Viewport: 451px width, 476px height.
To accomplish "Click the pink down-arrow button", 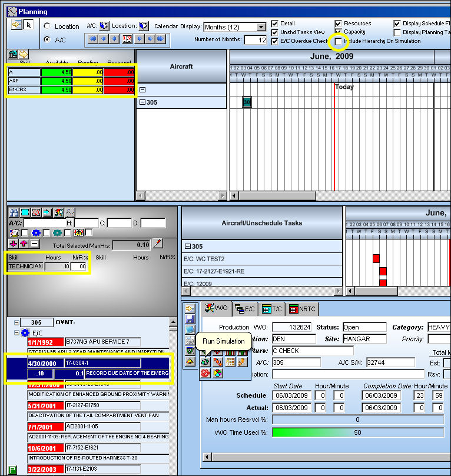I will click(14, 244).
